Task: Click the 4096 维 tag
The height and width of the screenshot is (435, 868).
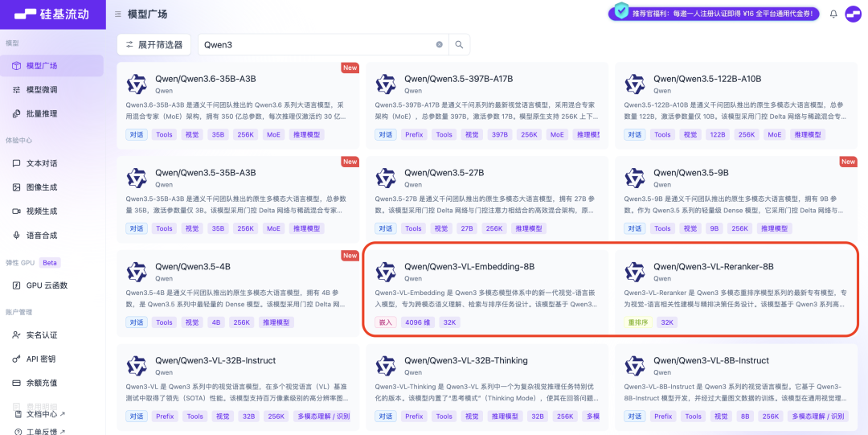Action: coord(418,322)
